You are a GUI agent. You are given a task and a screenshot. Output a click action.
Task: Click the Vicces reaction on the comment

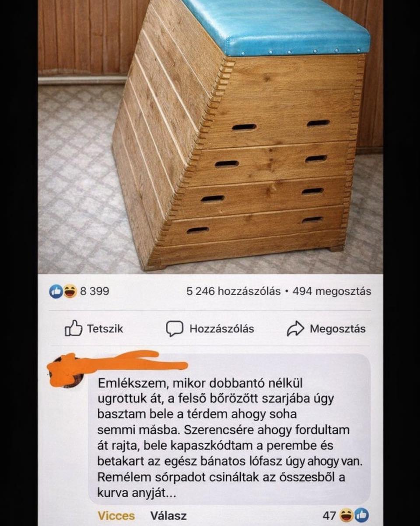[x=116, y=516]
